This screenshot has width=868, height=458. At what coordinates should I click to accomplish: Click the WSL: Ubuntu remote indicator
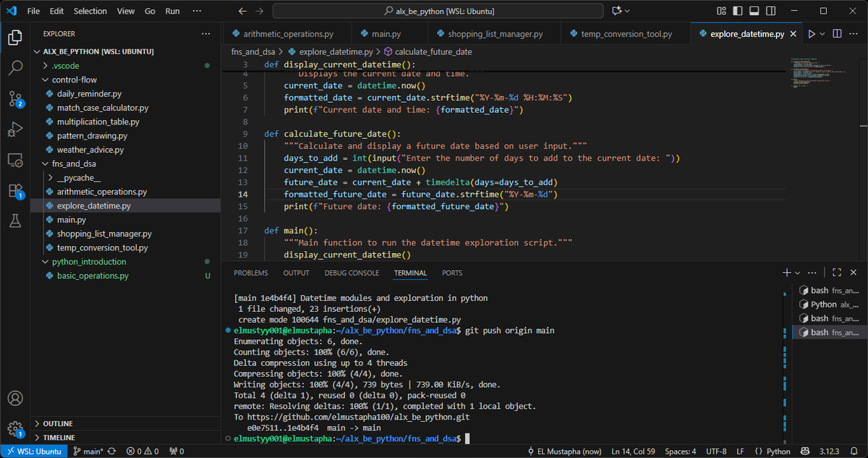[x=34, y=451]
